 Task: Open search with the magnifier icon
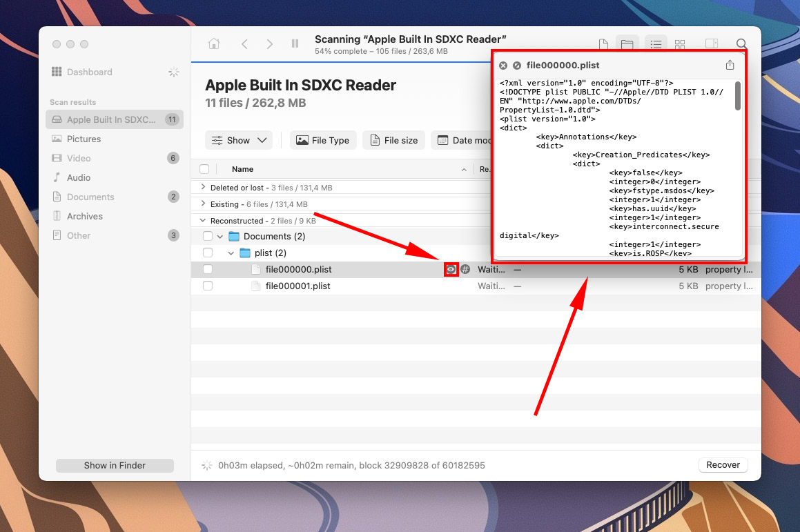pyautogui.click(x=741, y=43)
